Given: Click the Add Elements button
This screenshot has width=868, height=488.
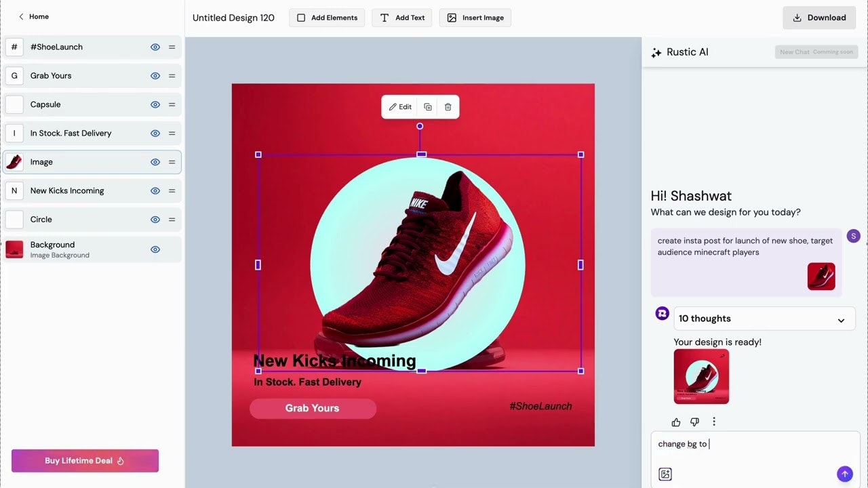Looking at the screenshot, I should point(327,18).
